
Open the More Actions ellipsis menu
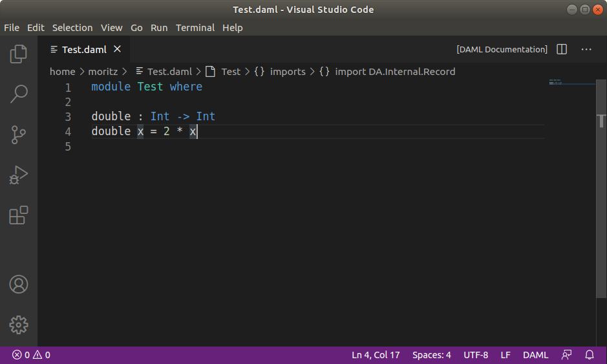[586, 50]
